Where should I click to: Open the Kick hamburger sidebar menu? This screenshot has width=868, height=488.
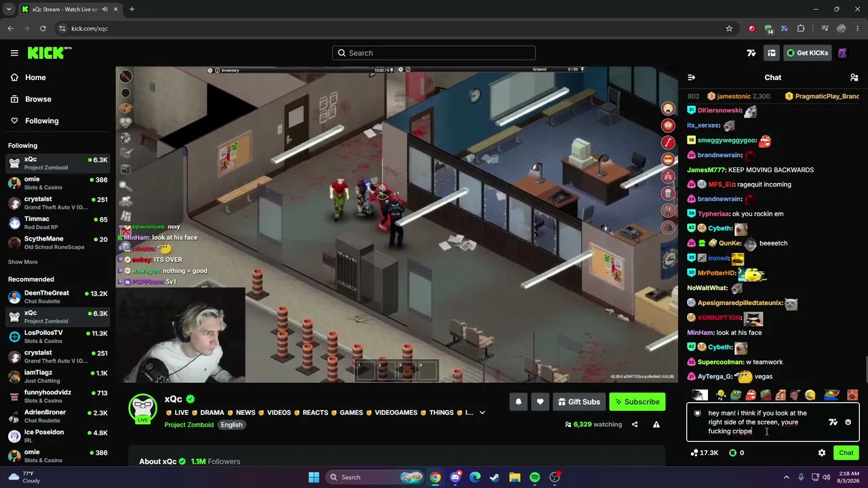tap(14, 53)
